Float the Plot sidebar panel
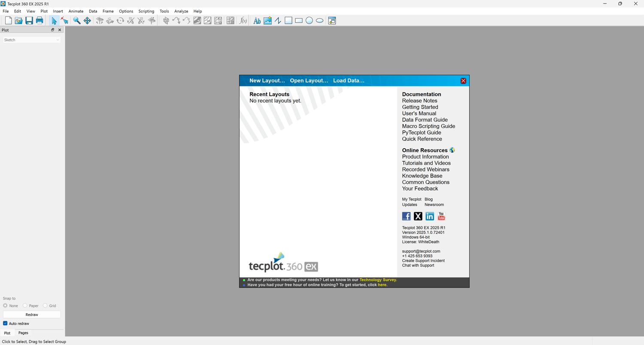 [53, 30]
